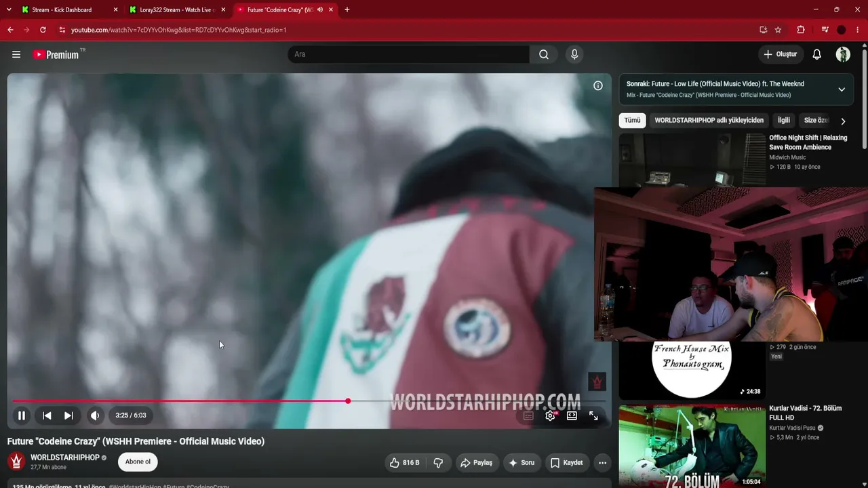Close the Future "Codeine Crazy" tab
The height and width of the screenshot is (488, 868).
(332, 10)
